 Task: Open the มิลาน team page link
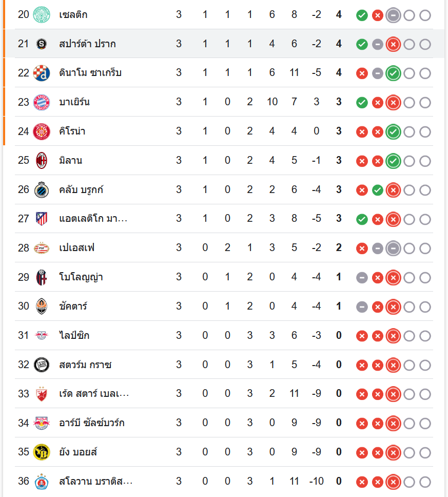(70, 161)
